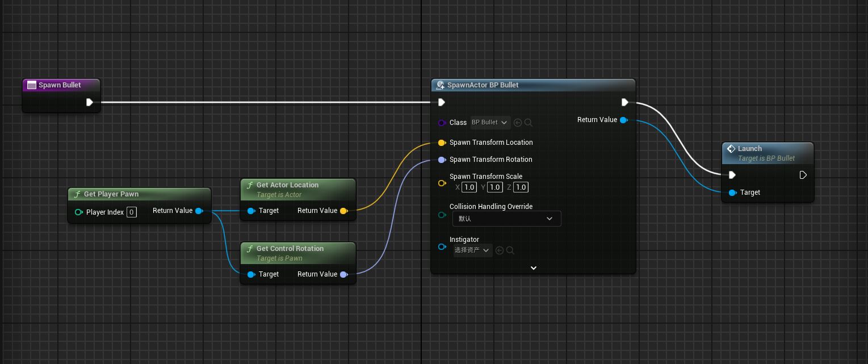Open the Instigator asset picker dropdown

coord(472,250)
